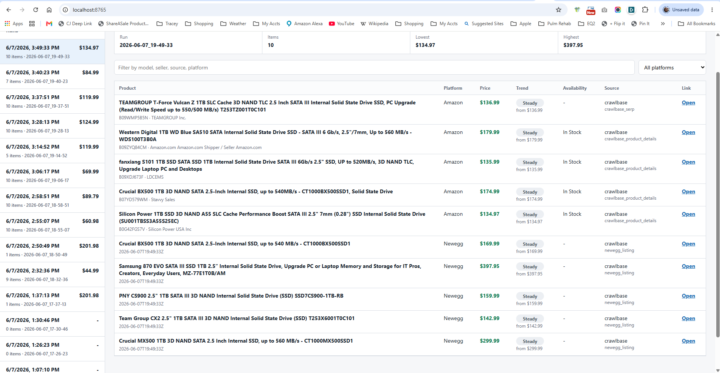Open Apps grid in bookmarks bar
The width and height of the screenshot is (720, 373).
click(x=14, y=23)
